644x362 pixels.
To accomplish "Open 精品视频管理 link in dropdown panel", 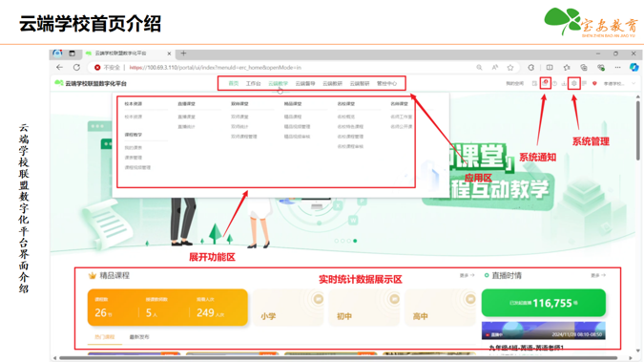I will pos(297,127).
